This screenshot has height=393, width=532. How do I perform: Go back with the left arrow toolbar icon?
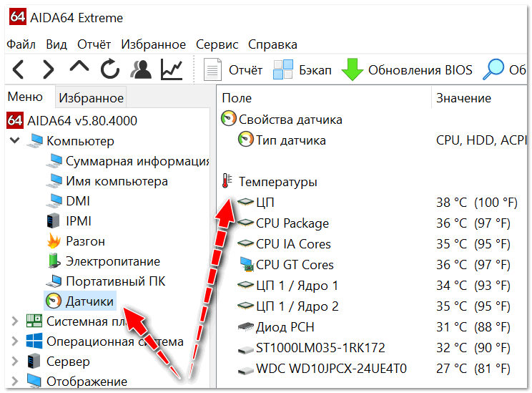(x=19, y=69)
